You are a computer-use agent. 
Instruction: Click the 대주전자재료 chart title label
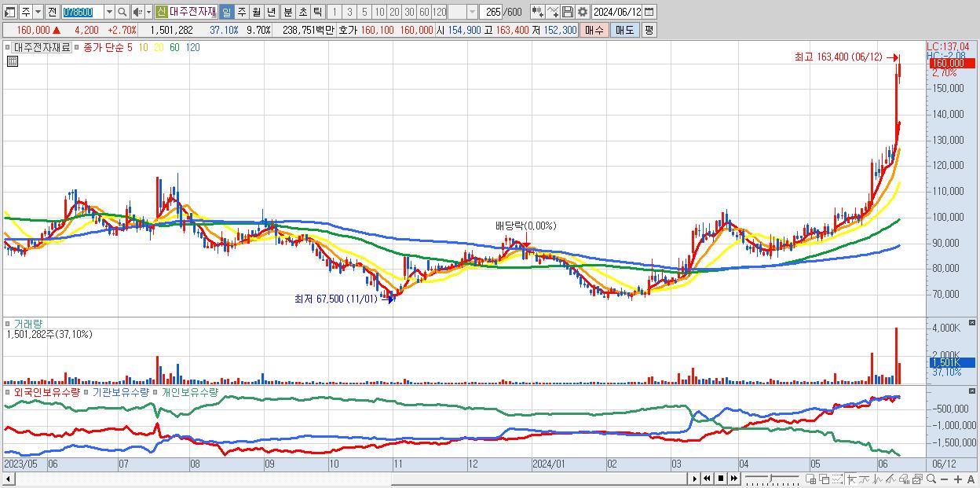pos(42,47)
